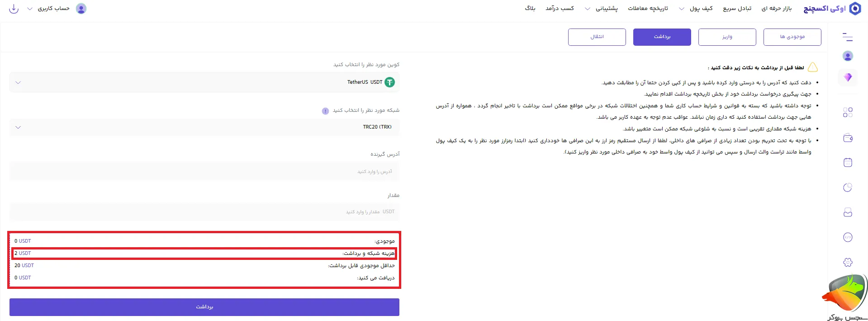Click the حداقل موجودی قابل برداشت label
Image resolution: width=868 pixels, height=321 pixels.
[x=361, y=266]
